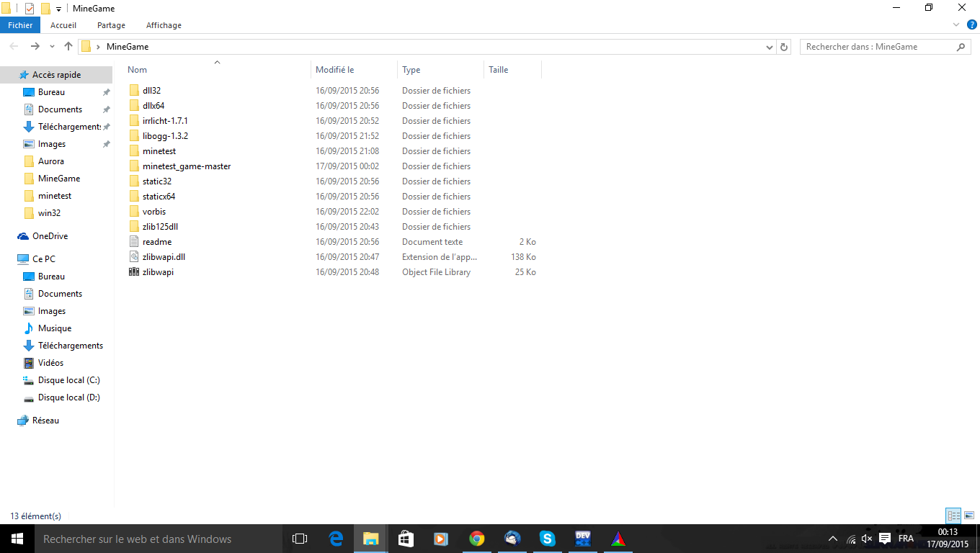This screenshot has width=980, height=553.
Task: Switch to large icons view mode
Action: [x=969, y=516]
